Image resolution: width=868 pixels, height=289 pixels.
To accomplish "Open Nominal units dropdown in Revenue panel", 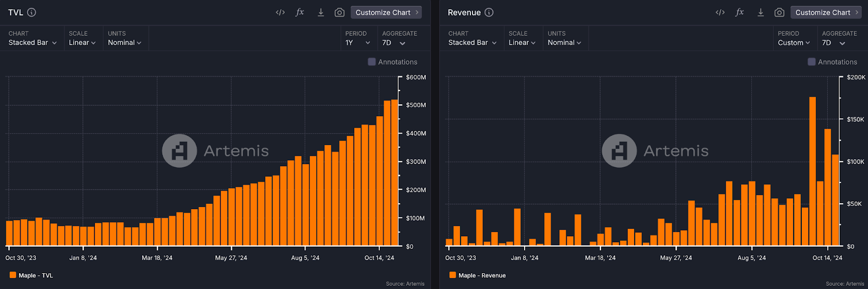I will (564, 43).
